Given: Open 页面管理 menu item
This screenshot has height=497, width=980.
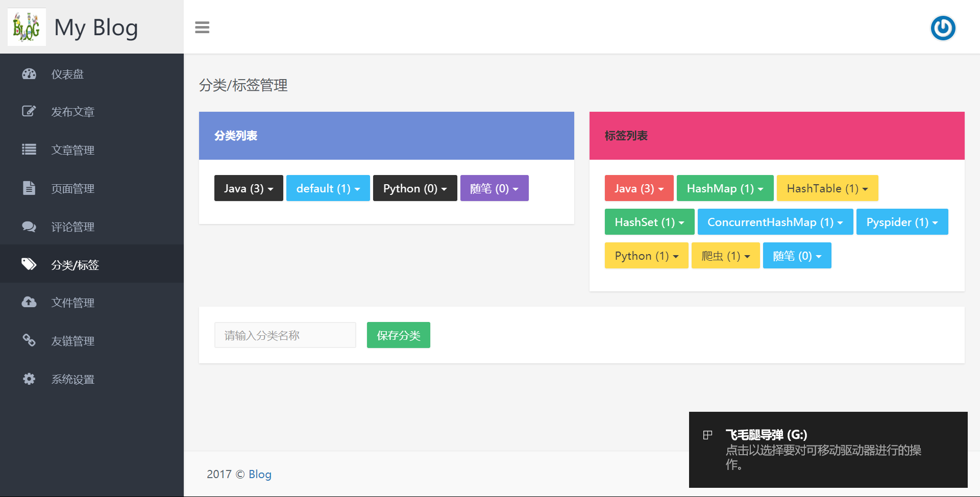Looking at the screenshot, I should pyautogui.click(x=92, y=188).
